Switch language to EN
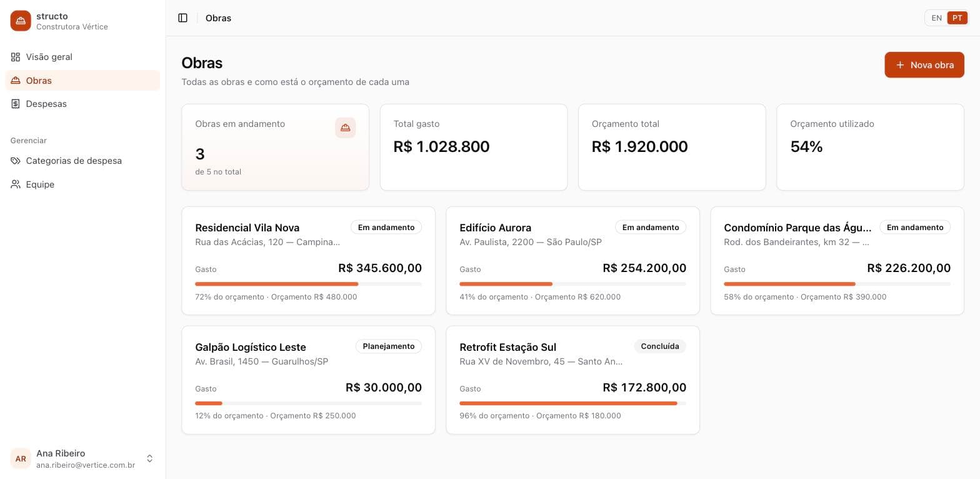Image resolution: width=980 pixels, height=479 pixels. coord(936,18)
